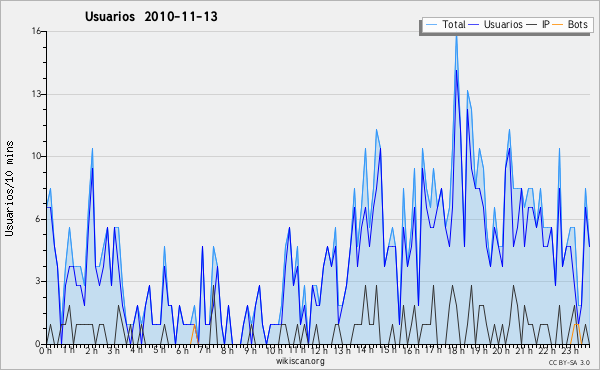The height and width of the screenshot is (370, 600).
Task: Click the y-axis value '10'
Action: click(36, 156)
